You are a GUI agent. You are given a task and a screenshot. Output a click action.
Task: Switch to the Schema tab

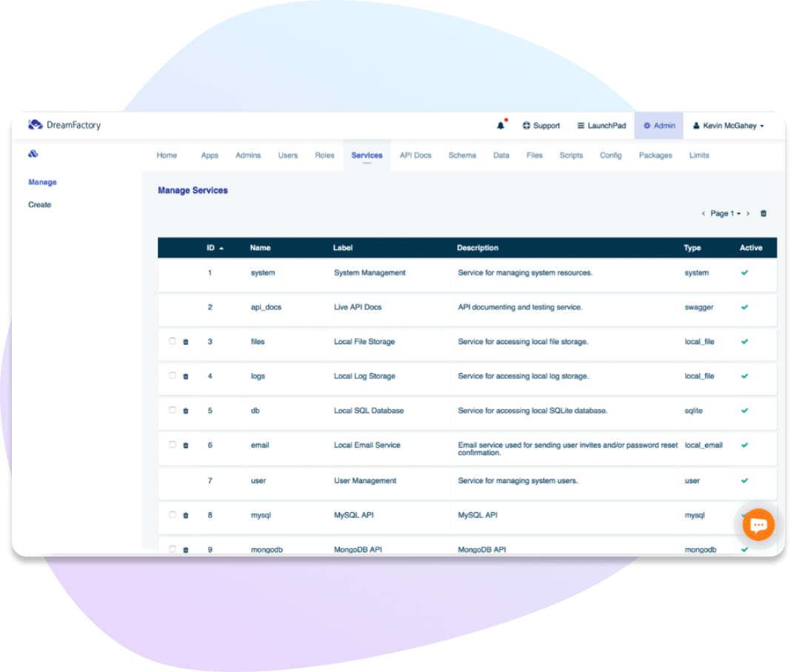click(x=462, y=155)
